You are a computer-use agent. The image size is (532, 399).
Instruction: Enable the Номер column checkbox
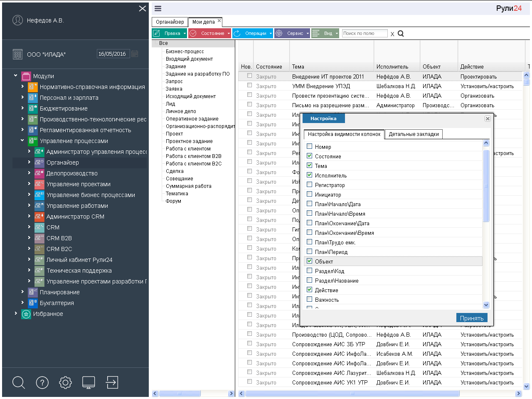[309, 146]
